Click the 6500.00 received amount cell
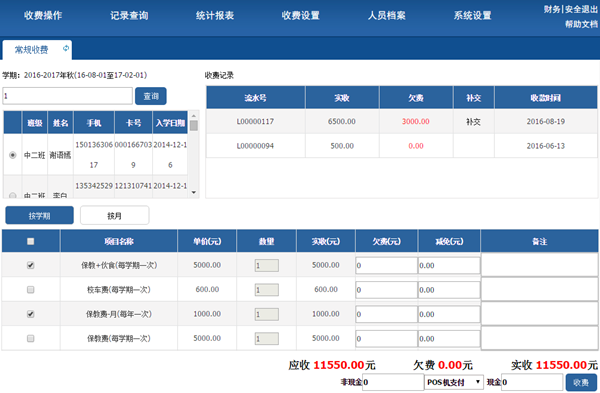600x393 pixels. click(342, 121)
